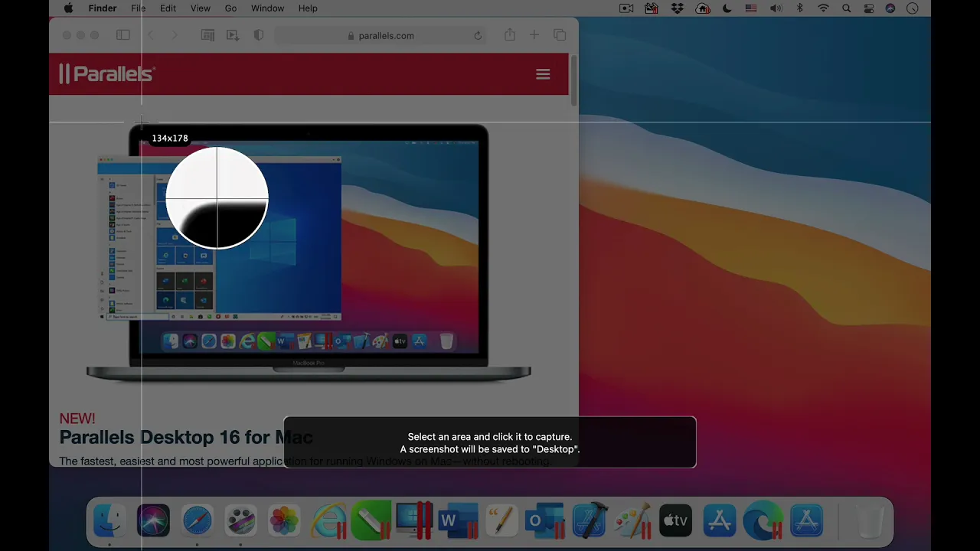Open the Help menu
Image resolution: width=980 pixels, height=551 pixels.
308,8
